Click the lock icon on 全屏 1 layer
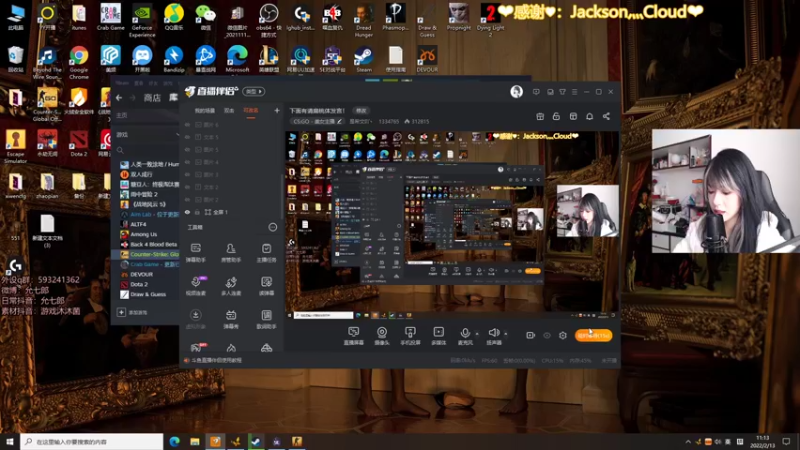The image size is (800, 450). pyautogui.click(x=197, y=212)
